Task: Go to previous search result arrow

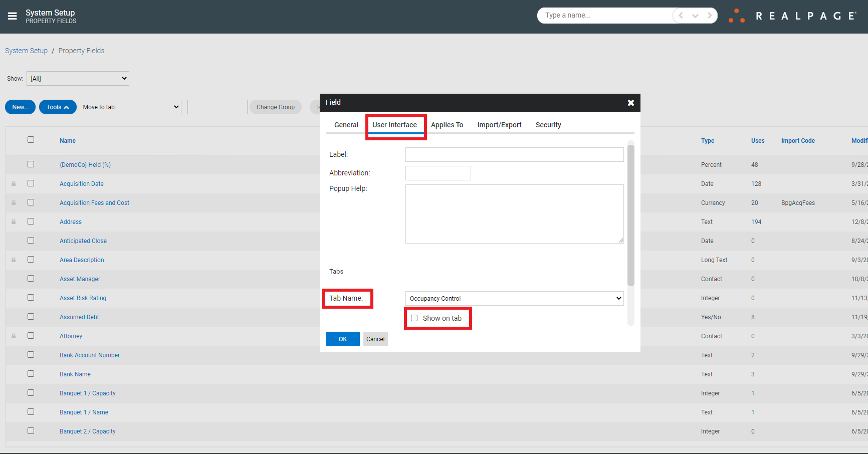Action: 680,16
